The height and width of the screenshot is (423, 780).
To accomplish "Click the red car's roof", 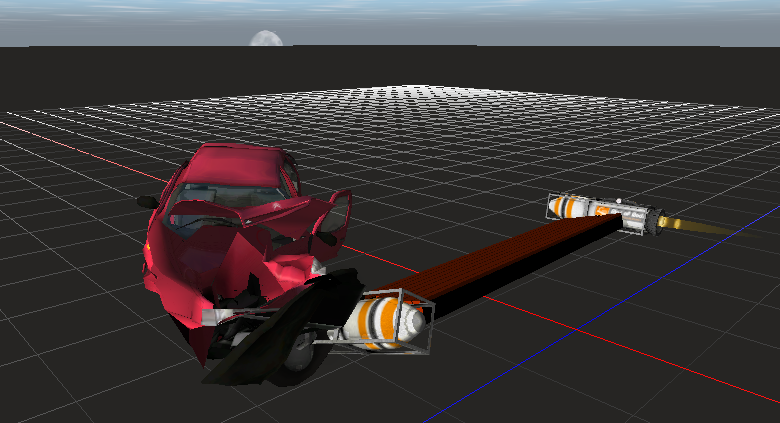I will [x=238, y=161].
